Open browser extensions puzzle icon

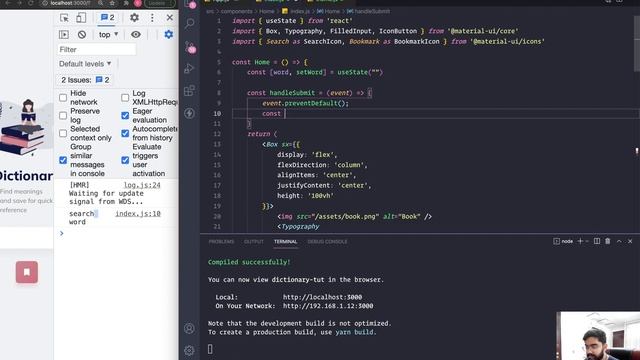[125, 3]
